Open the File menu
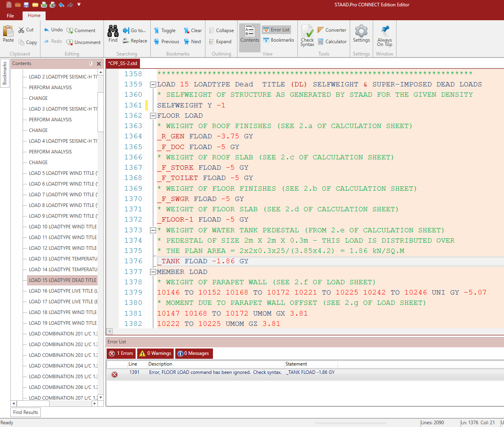 coord(10,16)
